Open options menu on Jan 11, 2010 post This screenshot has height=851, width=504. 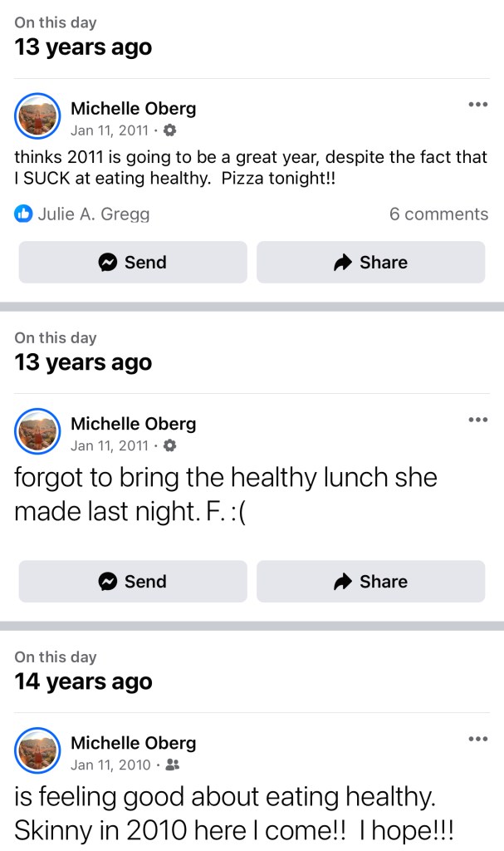(x=477, y=739)
